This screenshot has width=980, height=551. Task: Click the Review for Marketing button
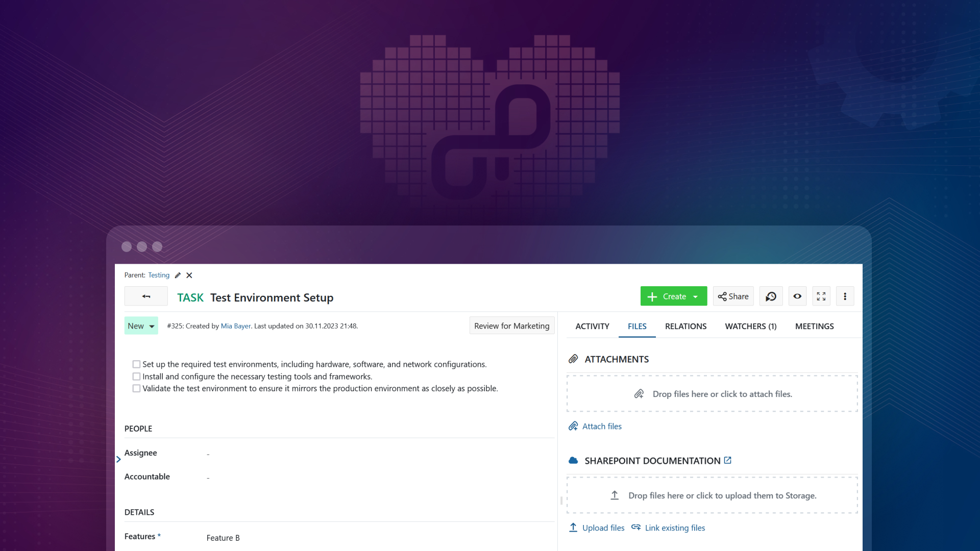tap(511, 325)
